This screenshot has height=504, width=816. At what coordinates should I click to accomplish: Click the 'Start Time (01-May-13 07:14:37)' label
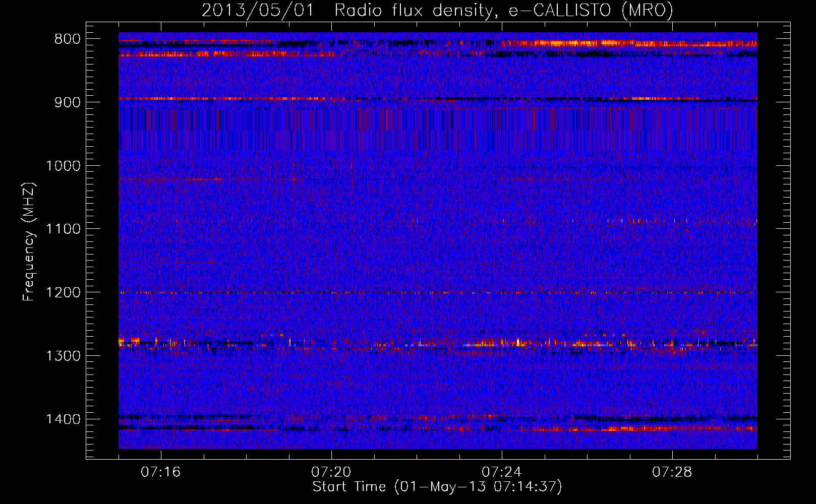(x=437, y=487)
